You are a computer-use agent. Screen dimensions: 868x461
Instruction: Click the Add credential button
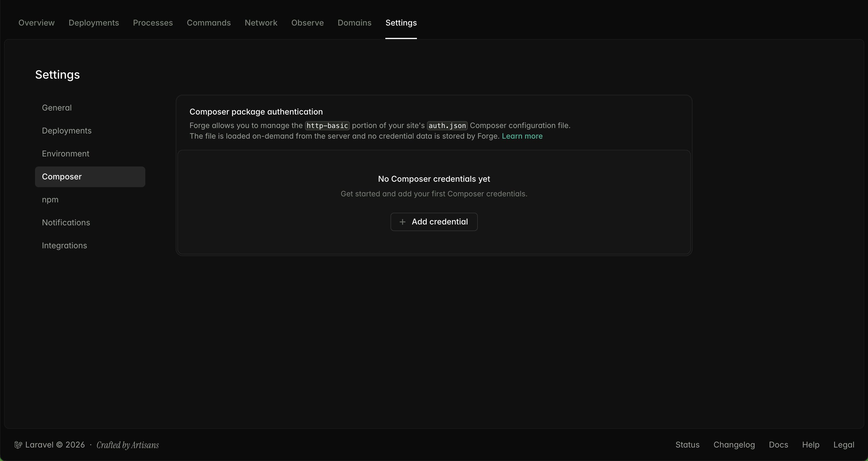coord(434,222)
